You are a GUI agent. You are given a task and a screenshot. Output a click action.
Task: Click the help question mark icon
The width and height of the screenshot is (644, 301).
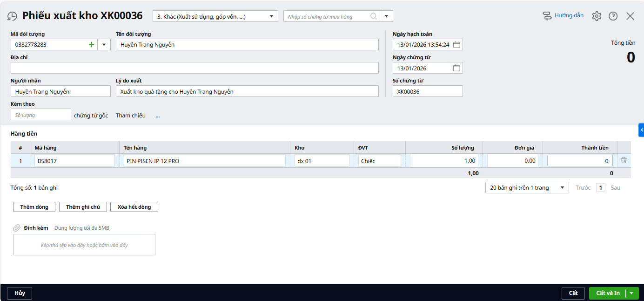point(613,16)
